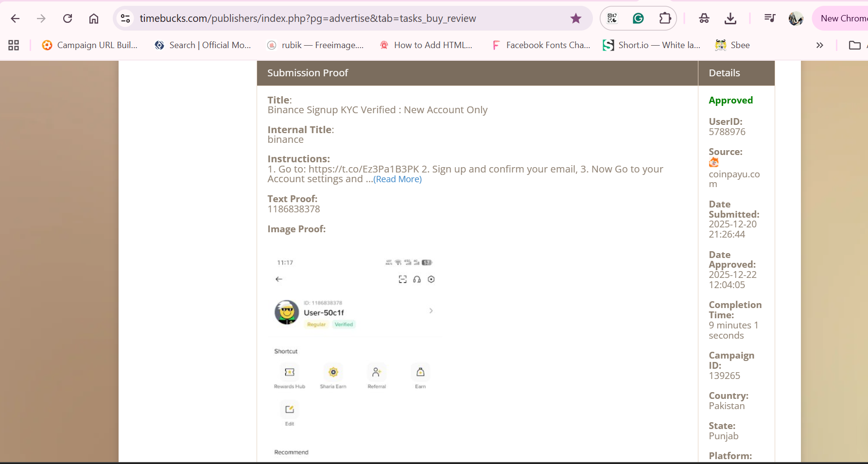The height and width of the screenshot is (464, 868).
Task: Click the coinpayu source favicon
Action: (713, 162)
